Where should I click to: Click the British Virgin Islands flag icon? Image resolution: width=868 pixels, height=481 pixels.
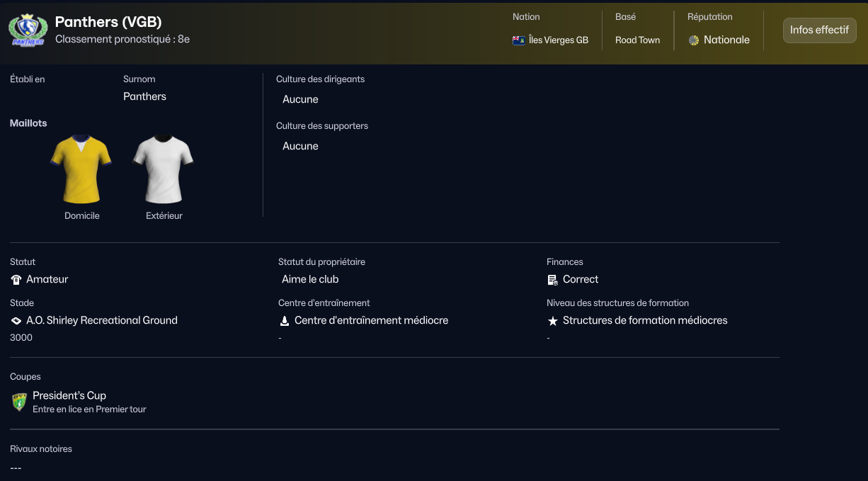pos(518,40)
